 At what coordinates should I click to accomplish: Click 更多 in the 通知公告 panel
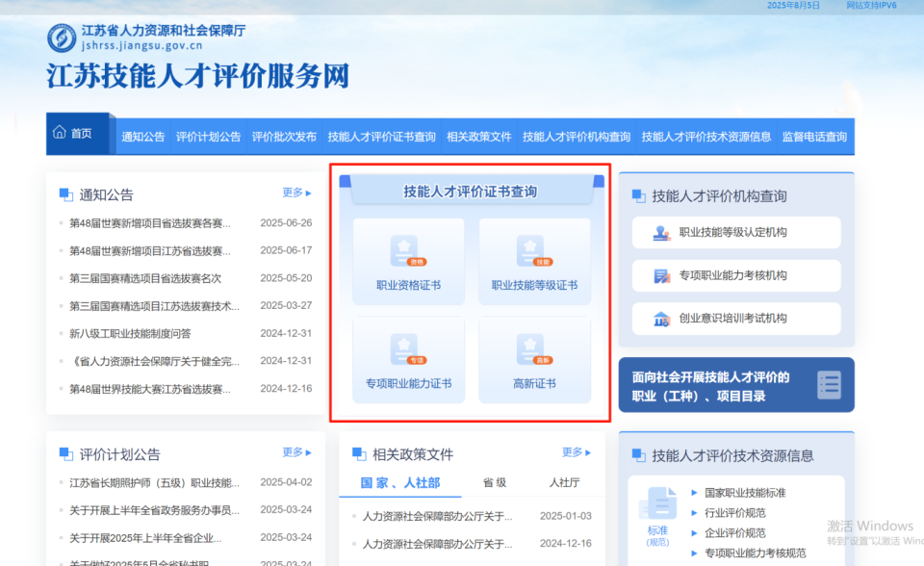tap(296, 193)
